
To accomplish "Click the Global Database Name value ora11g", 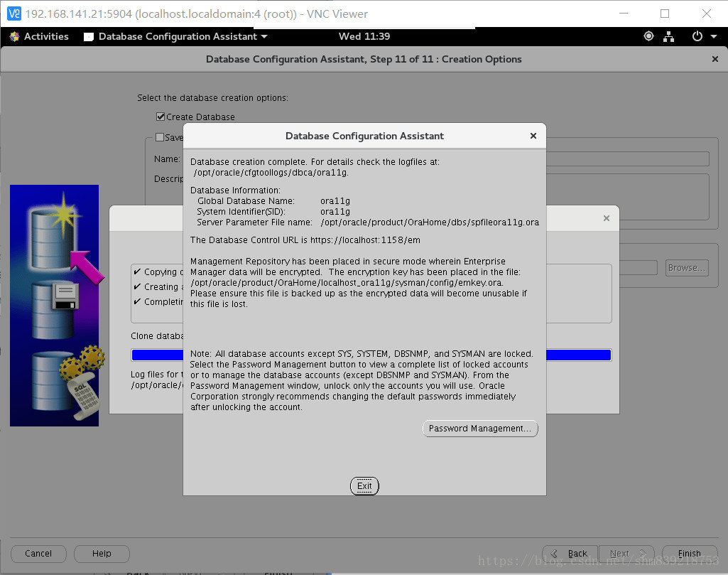I will click(335, 201).
